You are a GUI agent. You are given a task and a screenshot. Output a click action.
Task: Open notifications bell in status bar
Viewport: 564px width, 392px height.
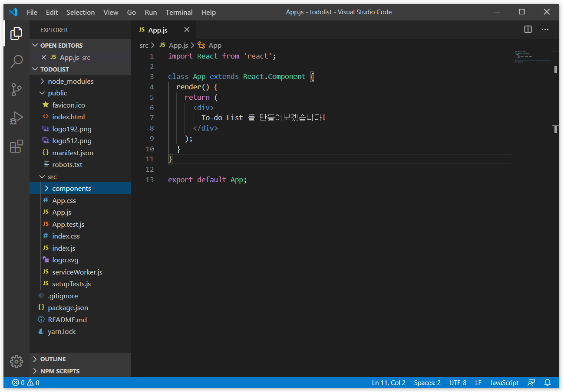[548, 383]
